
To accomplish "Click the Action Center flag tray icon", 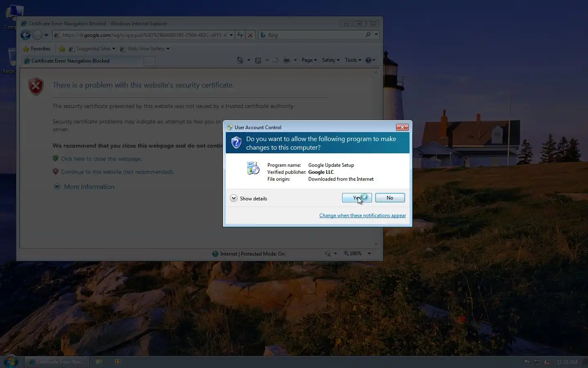I will tap(527, 362).
